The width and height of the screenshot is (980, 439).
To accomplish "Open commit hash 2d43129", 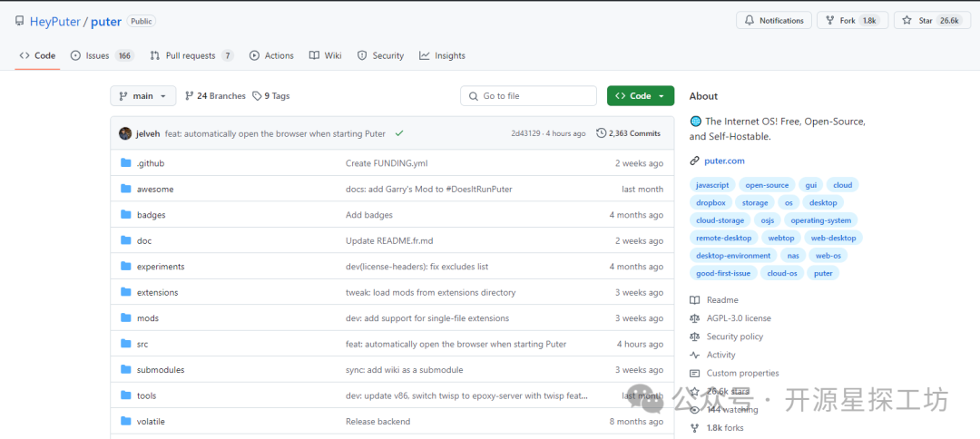I will click(x=525, y=133).
